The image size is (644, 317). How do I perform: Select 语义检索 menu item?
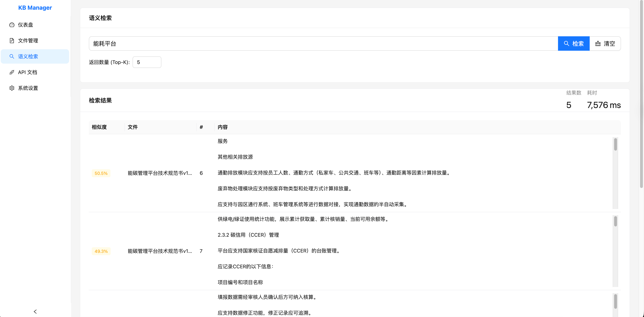[x=35, y=56]
